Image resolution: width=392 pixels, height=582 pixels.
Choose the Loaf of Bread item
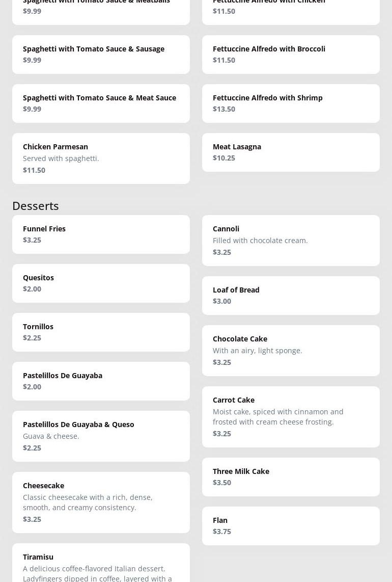pyautogui.click(x=291, y=296)
